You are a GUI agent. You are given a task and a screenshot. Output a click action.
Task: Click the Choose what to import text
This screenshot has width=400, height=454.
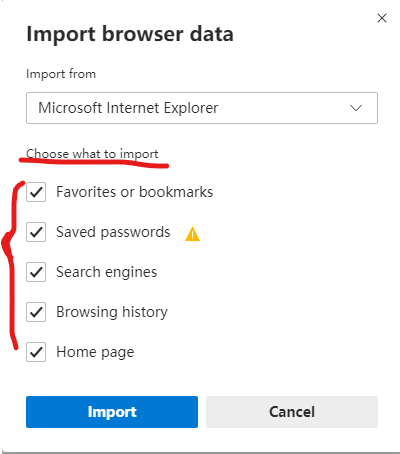tap(92, 154)
